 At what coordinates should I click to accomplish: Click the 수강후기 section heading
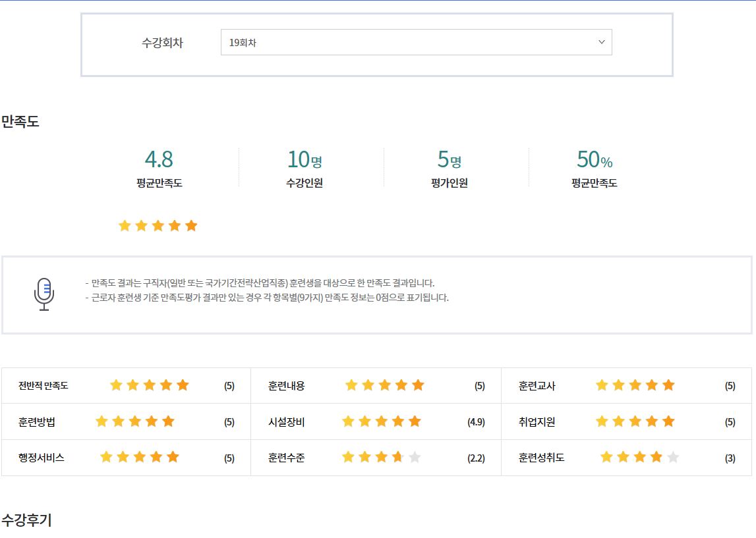(26, 520)
